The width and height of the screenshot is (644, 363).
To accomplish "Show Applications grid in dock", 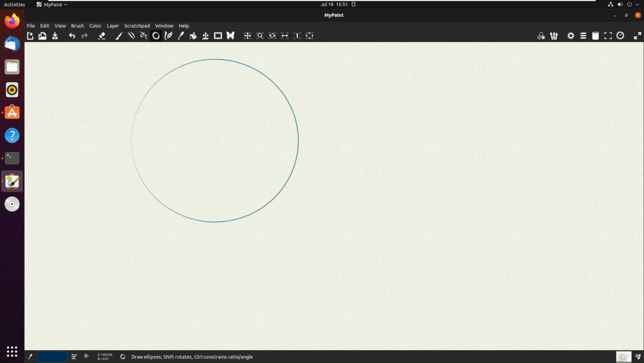I will 12,351.
